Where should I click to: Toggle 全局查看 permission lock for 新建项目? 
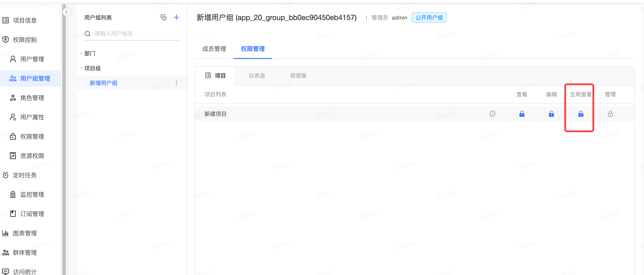coord(581,114)
